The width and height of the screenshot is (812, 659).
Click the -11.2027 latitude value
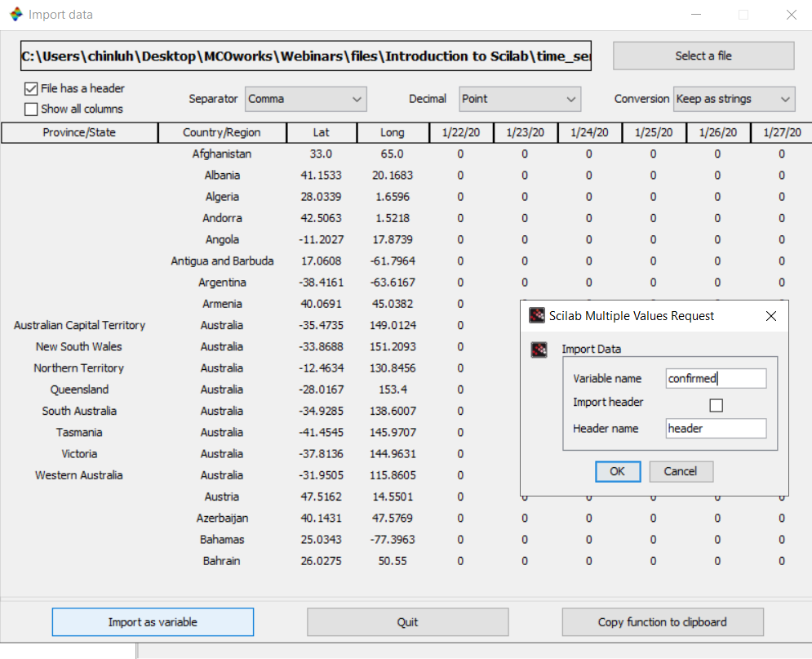pyautogui.click(x=321, y=239)
